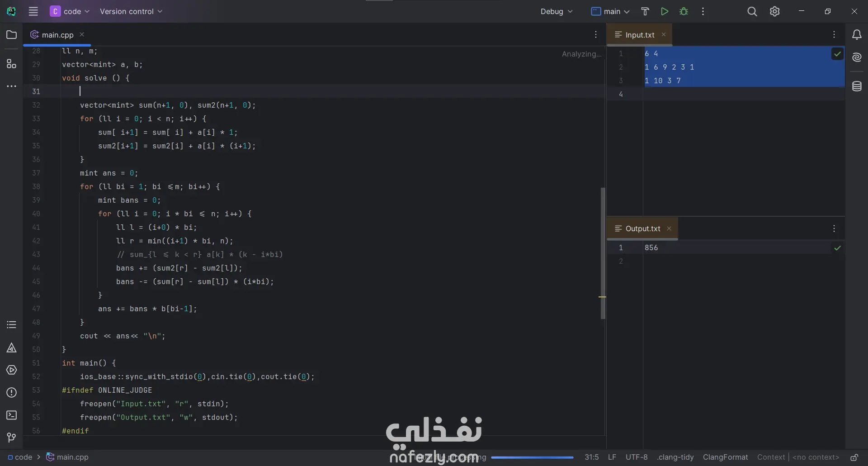Image resolution: width=868 pixels, height=466 pixels.
Task: Open the main run configuration dropdown
Action: click(610, 11)
